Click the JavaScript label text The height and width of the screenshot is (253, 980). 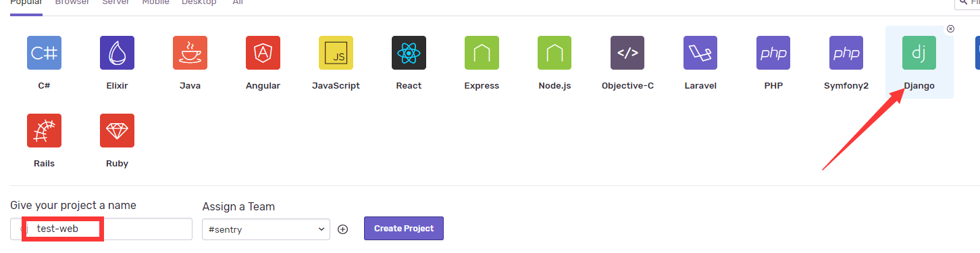[x=336, y=86]
